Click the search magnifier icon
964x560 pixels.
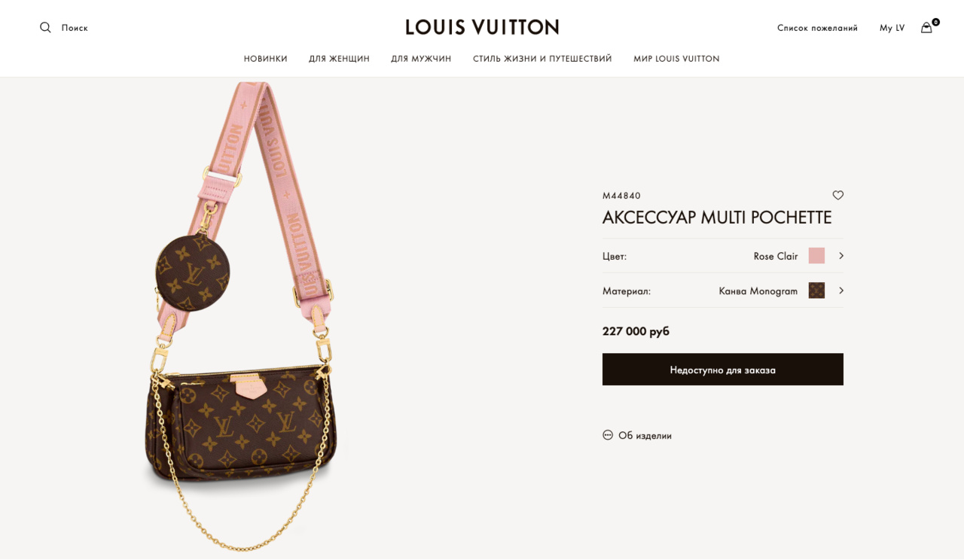[x=45, y=28]
